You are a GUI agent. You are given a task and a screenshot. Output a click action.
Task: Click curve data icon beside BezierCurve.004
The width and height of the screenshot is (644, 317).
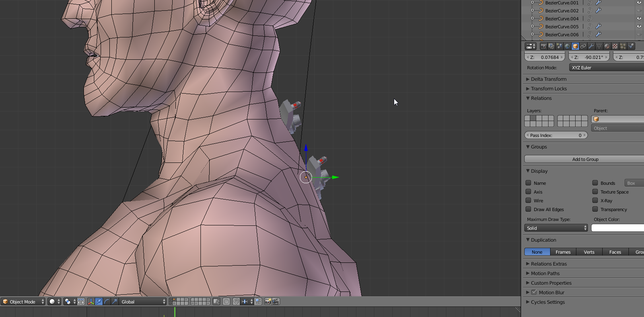pyautogui.click(x=590, y=18)
